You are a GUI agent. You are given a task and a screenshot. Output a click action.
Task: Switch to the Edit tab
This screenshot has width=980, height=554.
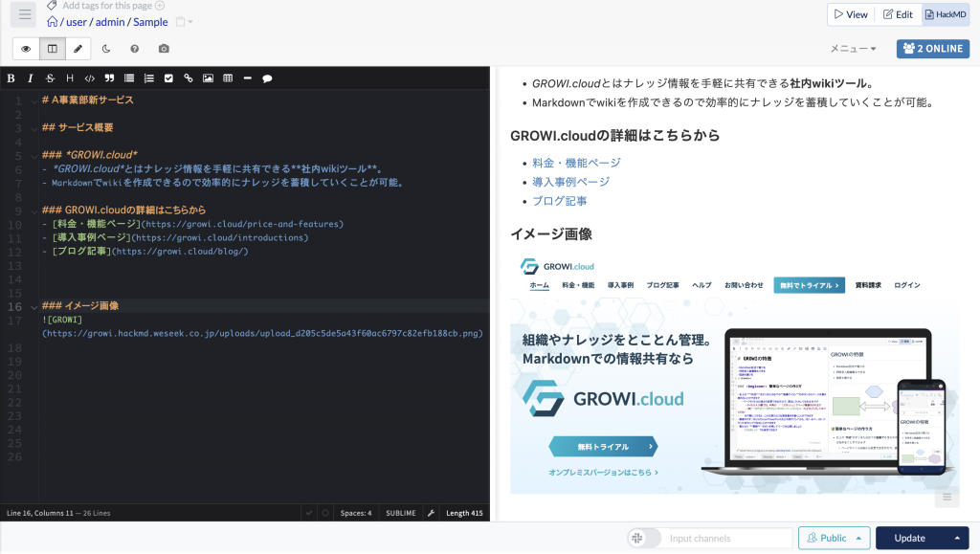coord(898,14)
